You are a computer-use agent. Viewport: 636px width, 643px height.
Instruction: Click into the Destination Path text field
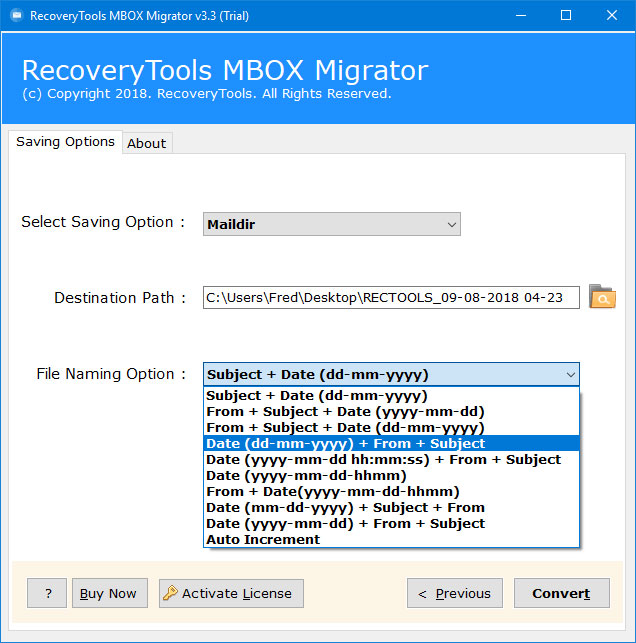pyautogui.click(x=390, y=297)
